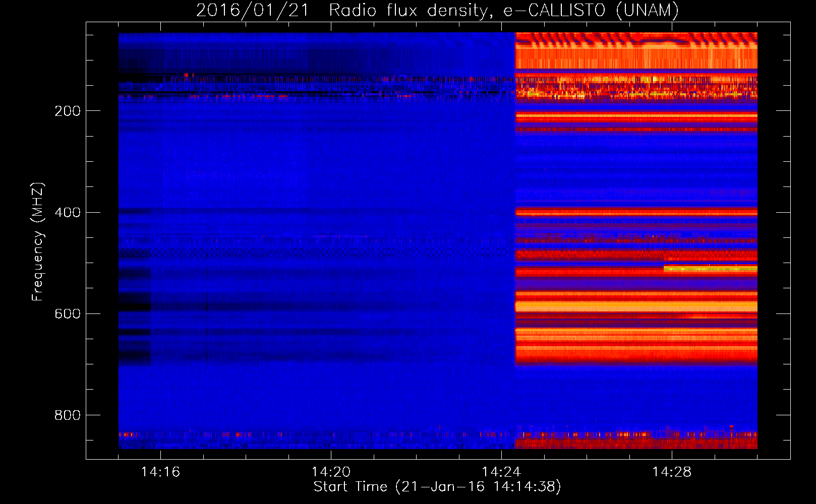Click the 400 frequency tick label

coord(68,212)
